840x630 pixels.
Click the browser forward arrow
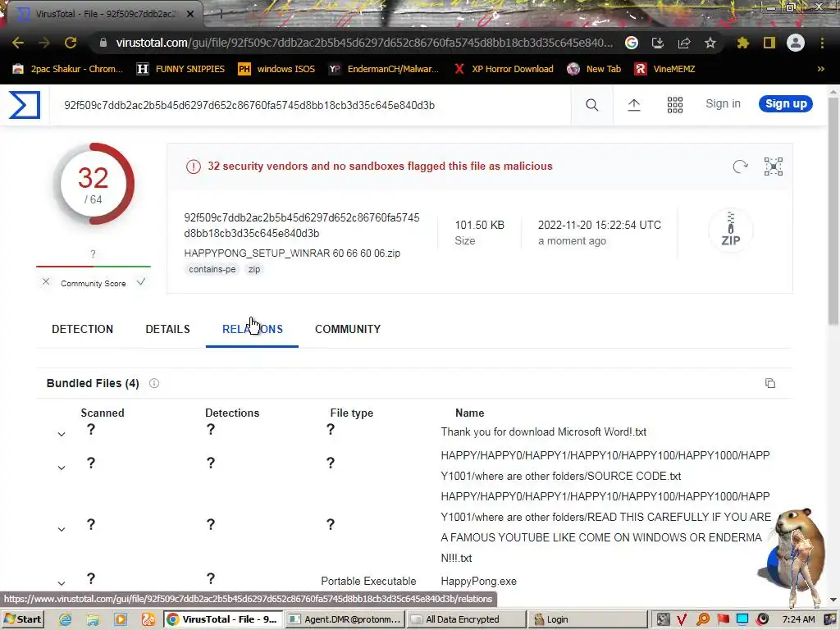pos(44,43)
